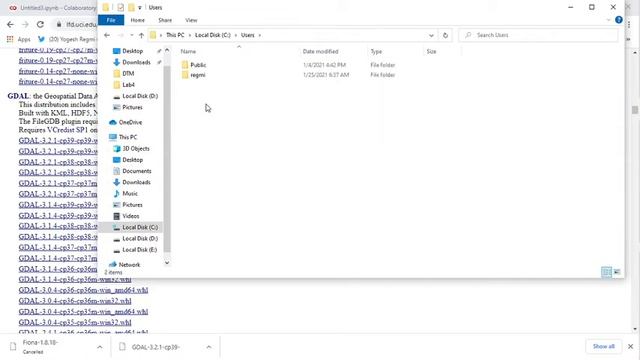Screen dimensions: 640x360
Task: Open Downloads under This PC
Action: (x=136, y=182)
